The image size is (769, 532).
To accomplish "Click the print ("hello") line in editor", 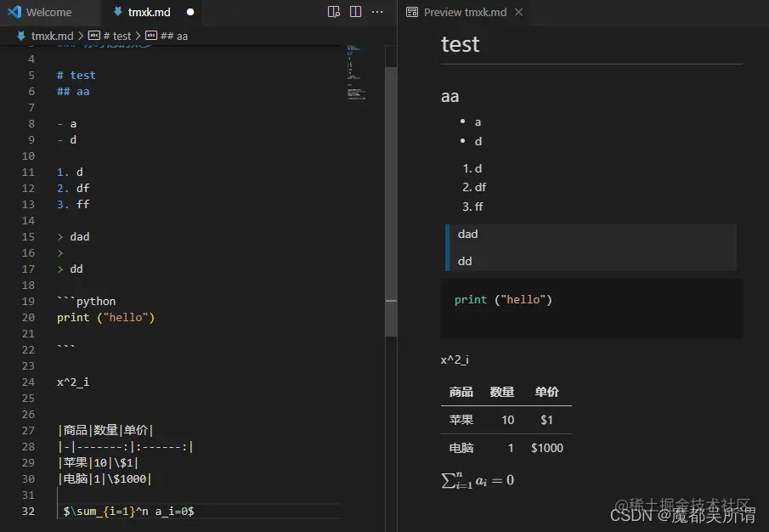I will click(x=105, y=318).
